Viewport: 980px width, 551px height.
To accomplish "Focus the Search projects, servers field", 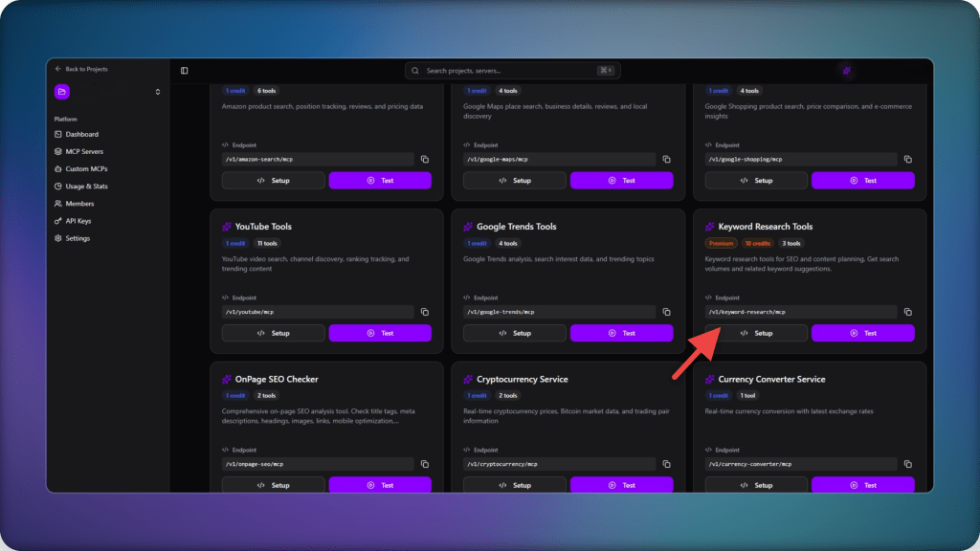I will [513, 71].
